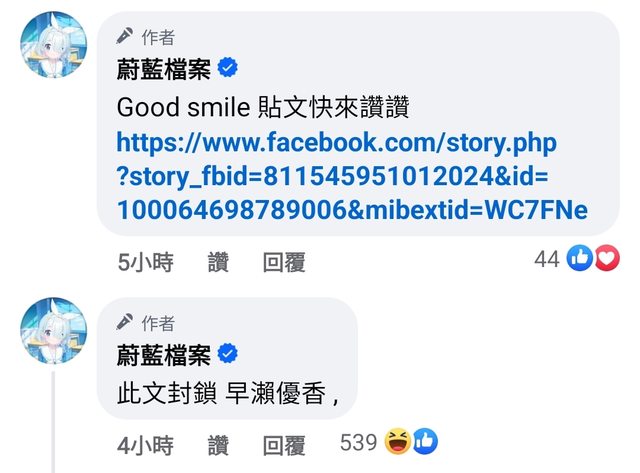The image size is (640, 473).
Task: Reply to the Good smile comment via 回覆
Action: click(284, 262)
